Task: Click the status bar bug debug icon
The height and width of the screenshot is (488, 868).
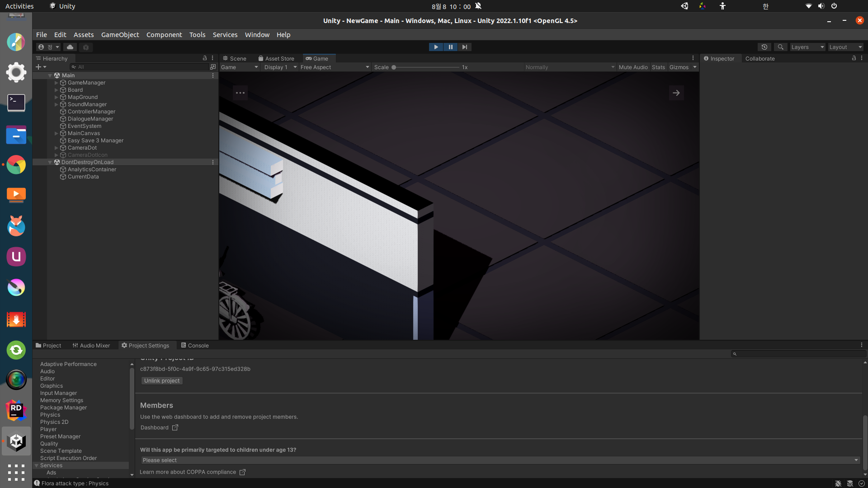Action: [838, 483]
